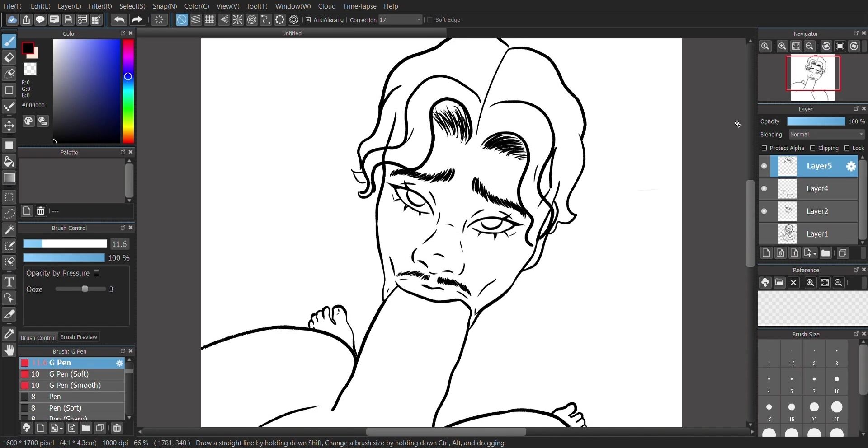Open the Correction value dropdown
The height and width of the screenshot is (448, 868).
coord(419,20)
